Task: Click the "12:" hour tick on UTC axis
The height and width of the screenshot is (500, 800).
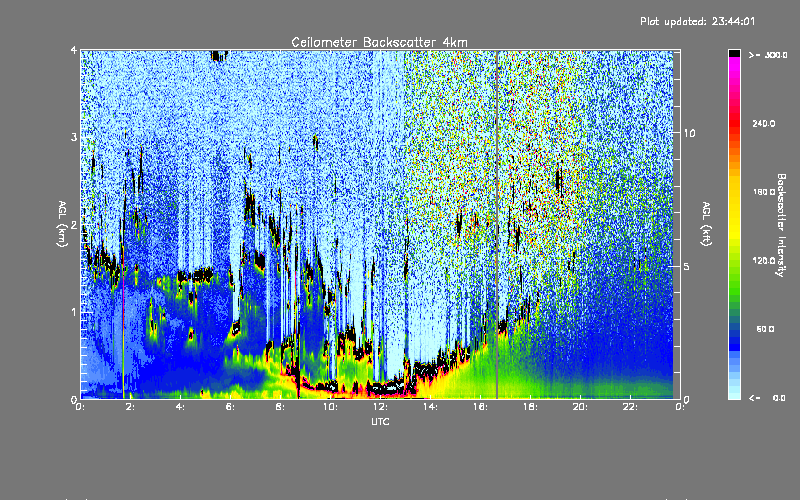Action: (x=380, y=407)
